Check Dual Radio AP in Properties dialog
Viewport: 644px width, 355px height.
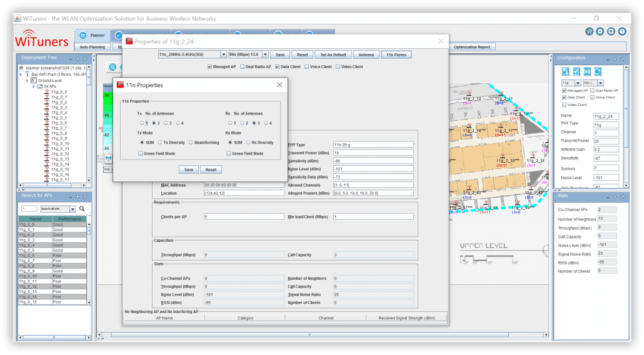click(242, 66)
